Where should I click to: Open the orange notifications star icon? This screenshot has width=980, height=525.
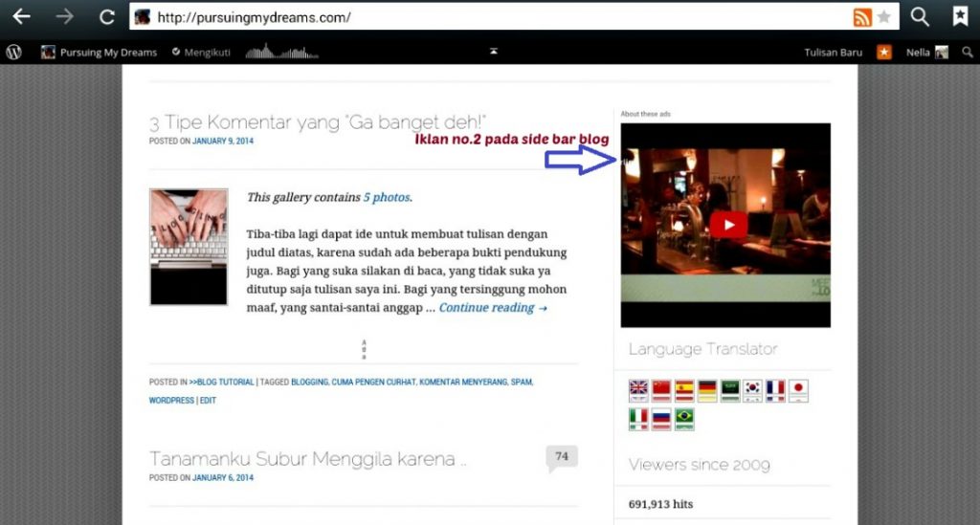(884, 53)
